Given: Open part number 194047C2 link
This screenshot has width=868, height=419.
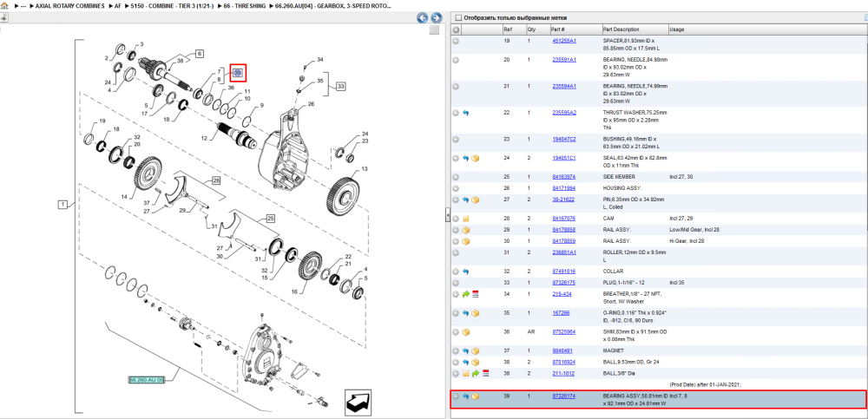Looking at the screenshot, I should (x=564, y=140).
